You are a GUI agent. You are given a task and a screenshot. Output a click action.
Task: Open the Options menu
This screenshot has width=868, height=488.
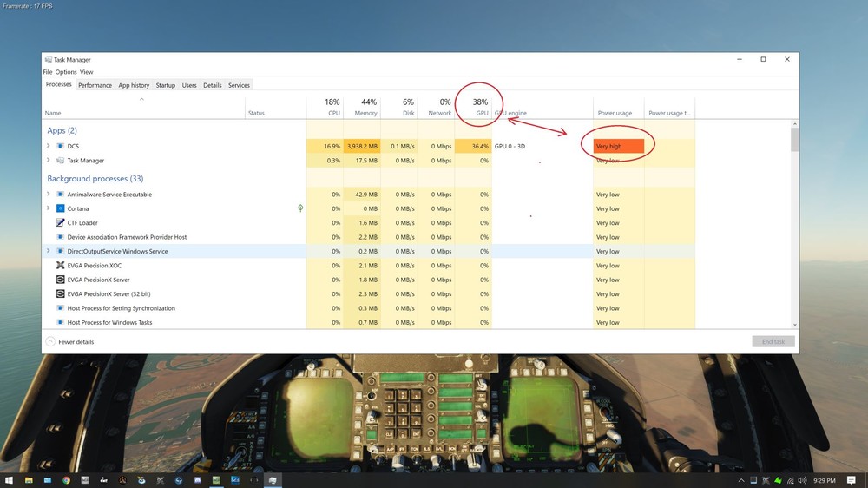click(66, 72)
